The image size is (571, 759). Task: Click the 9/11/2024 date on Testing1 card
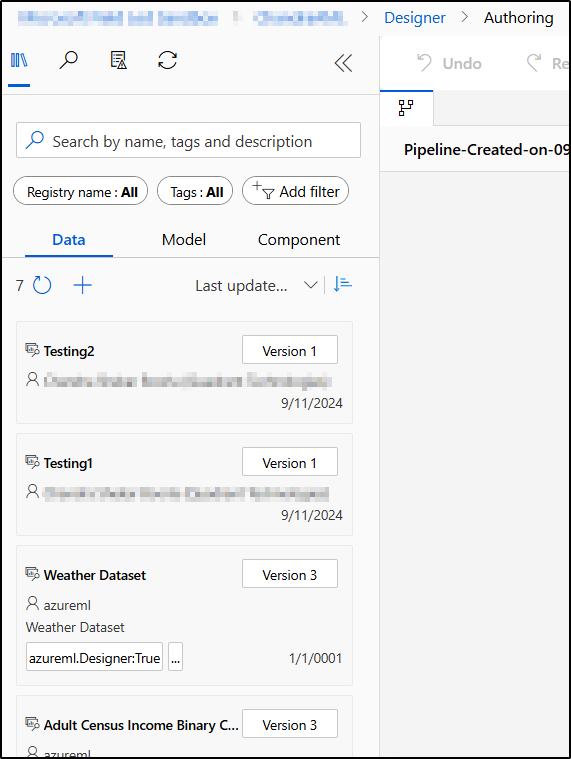(312, 515)
